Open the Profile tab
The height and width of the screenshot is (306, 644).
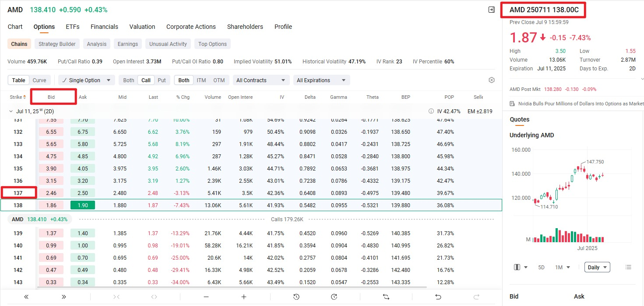(x=283, y=27)
